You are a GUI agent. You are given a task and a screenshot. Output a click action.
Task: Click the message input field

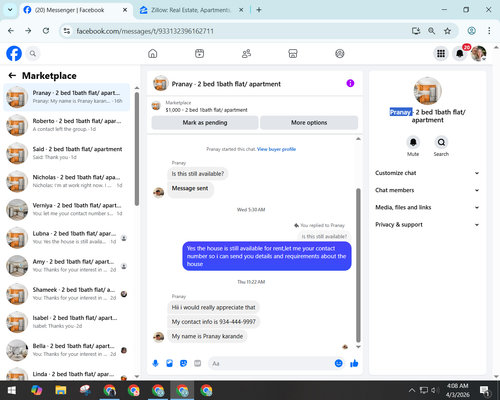(277, 363)
